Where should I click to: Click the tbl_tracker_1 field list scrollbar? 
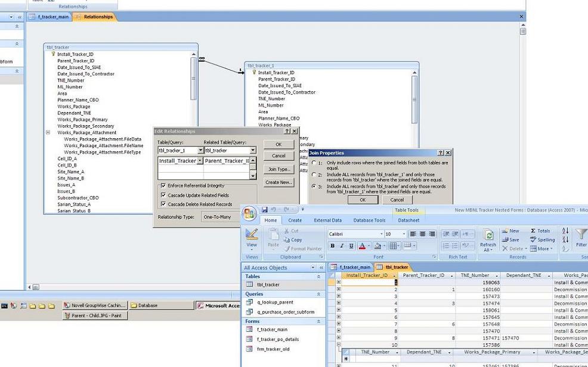click(414, 99)
